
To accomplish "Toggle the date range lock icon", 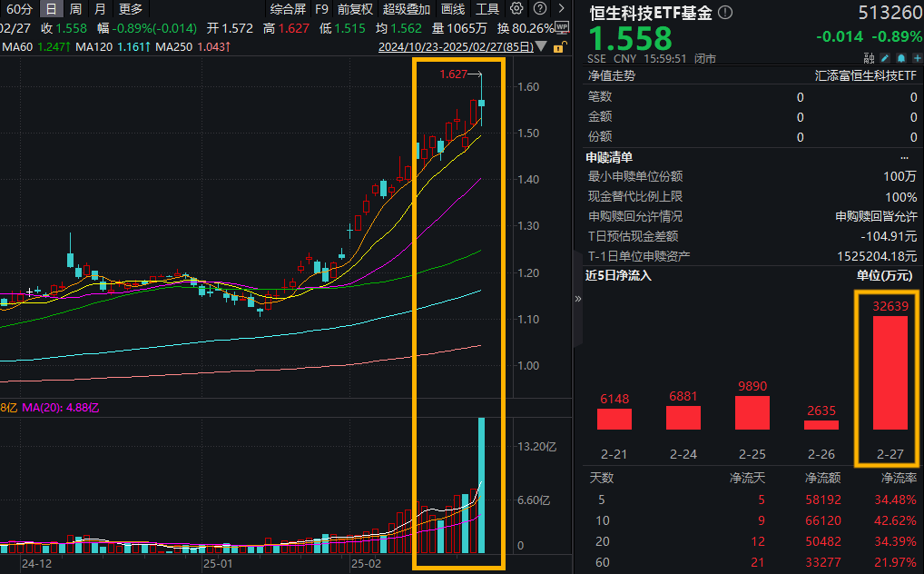I will [557, 45].
